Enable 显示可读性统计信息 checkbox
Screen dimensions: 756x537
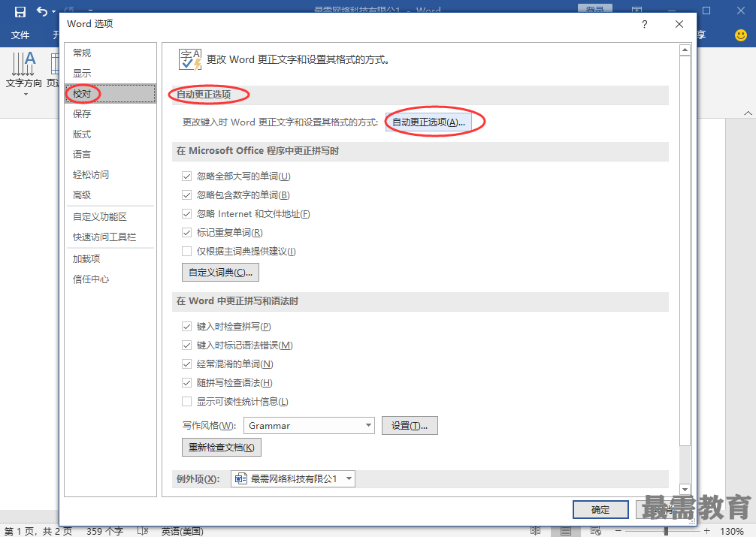click(186, 402)
